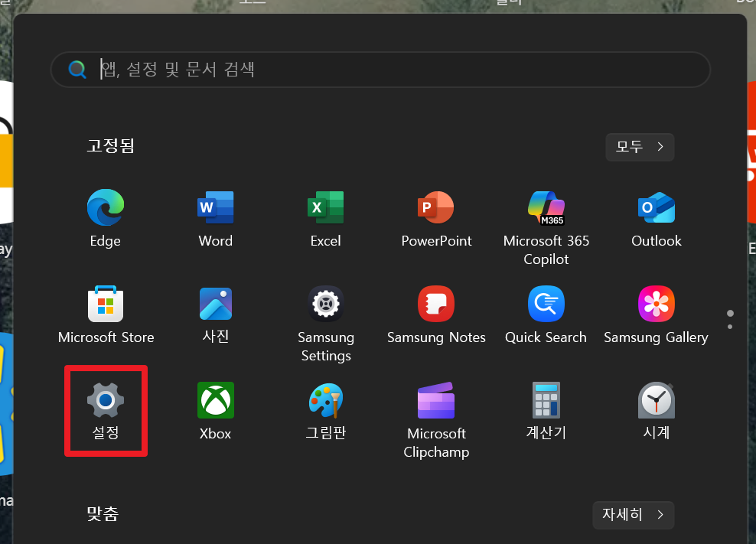Viewport: 756px width, 544px height.
Task: Launch Word from pinned apps
Action: pyautogui.click(x=216, y=219)
